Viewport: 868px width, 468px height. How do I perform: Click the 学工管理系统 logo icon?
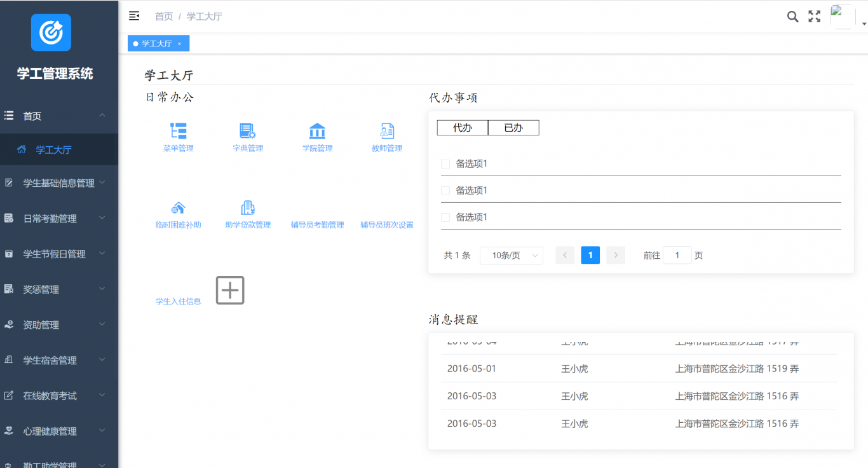point(51,32)
